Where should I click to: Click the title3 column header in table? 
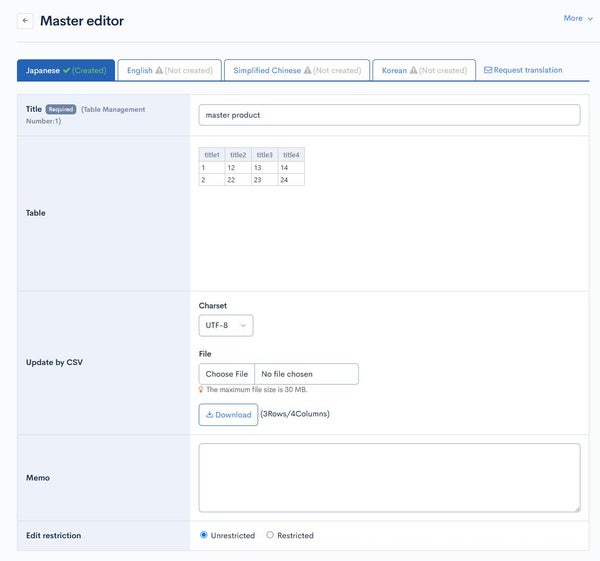[x=264, y=155]
